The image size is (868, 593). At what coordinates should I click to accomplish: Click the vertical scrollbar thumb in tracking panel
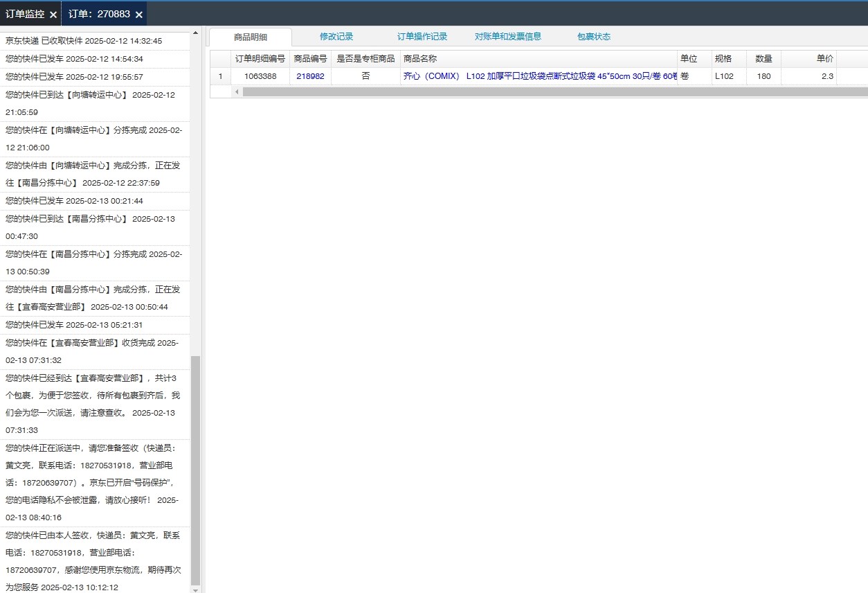point(195,470)
